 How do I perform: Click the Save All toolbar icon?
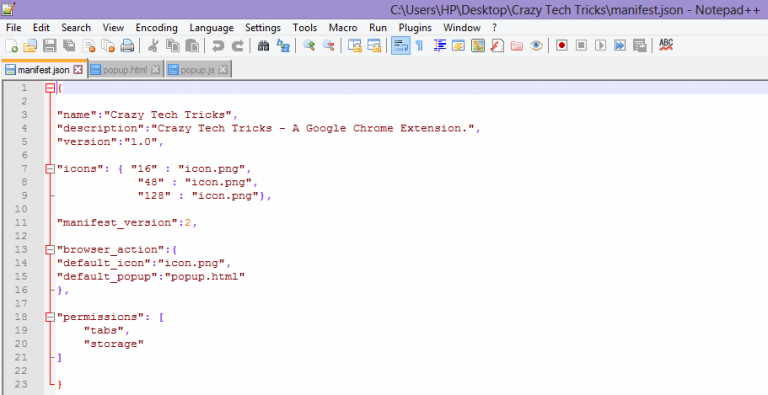coord(69,46)
